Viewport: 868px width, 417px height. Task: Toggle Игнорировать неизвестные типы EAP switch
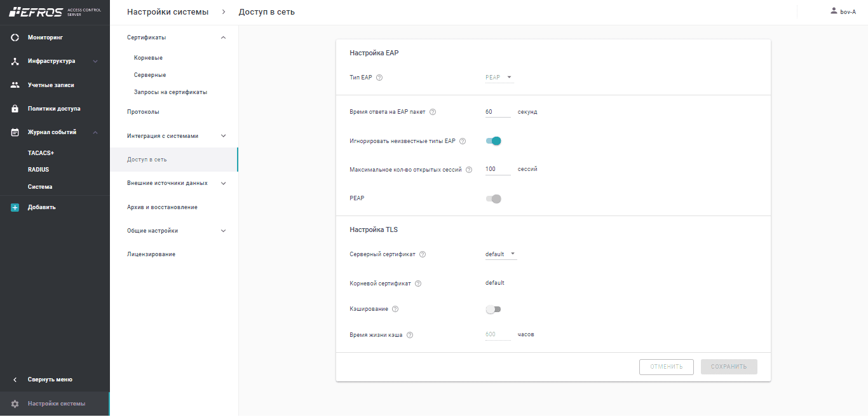[494, 141]
